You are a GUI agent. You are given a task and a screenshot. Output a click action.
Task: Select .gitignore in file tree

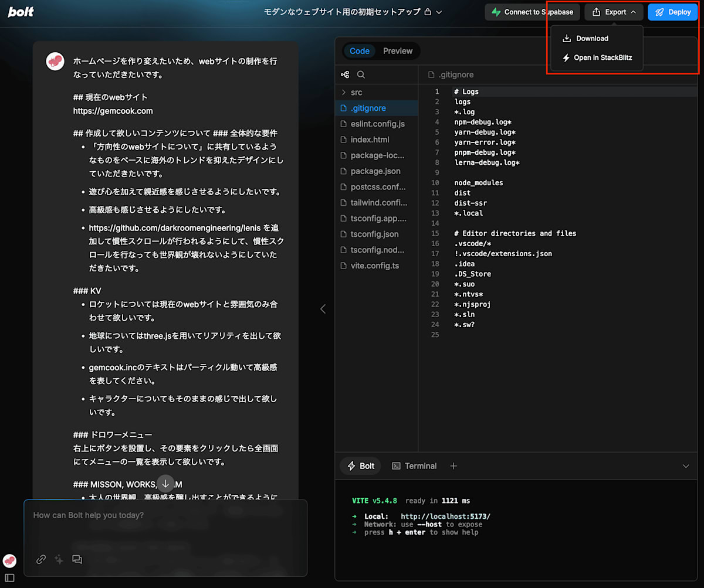pyautogui.click(x=376, y=108)
